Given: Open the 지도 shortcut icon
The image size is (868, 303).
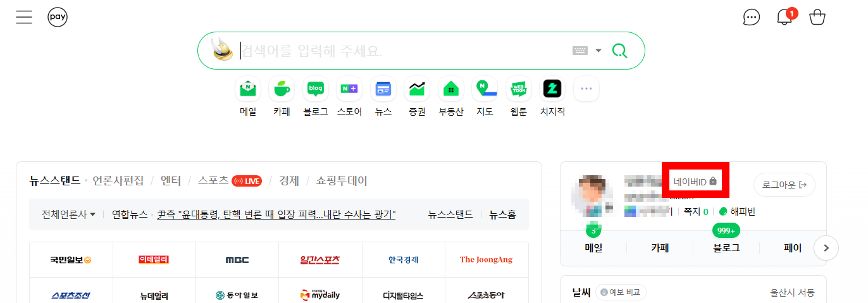Looking at the screenshot, I should [x=485, y=90].
